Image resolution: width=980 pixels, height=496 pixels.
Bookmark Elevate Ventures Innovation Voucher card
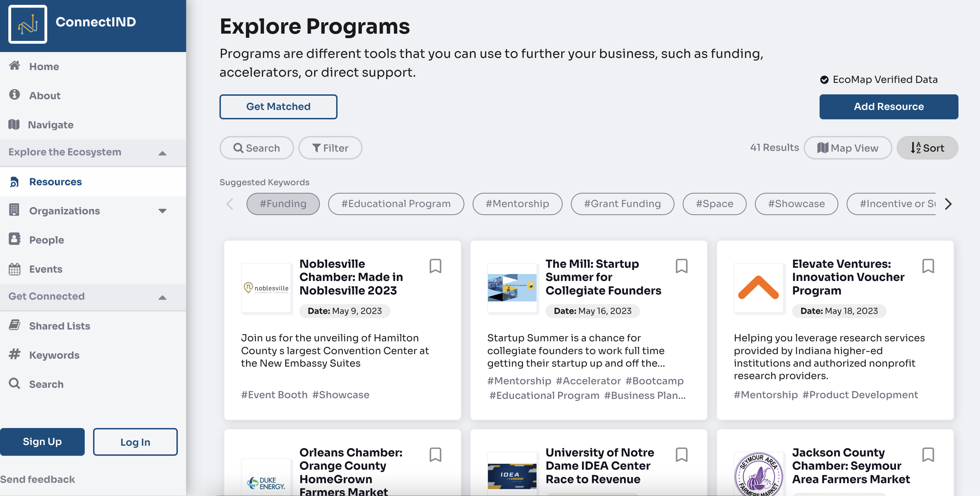point(928,266)
